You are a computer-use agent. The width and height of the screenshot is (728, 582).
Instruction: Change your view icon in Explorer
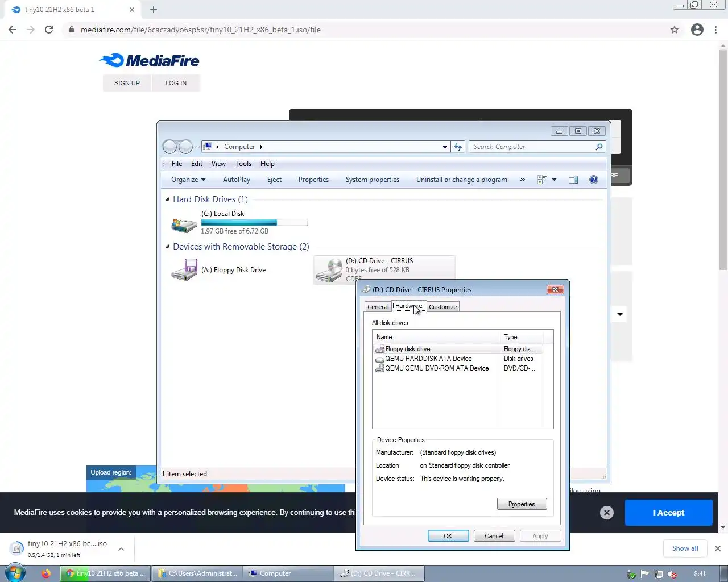click(542, 180)
